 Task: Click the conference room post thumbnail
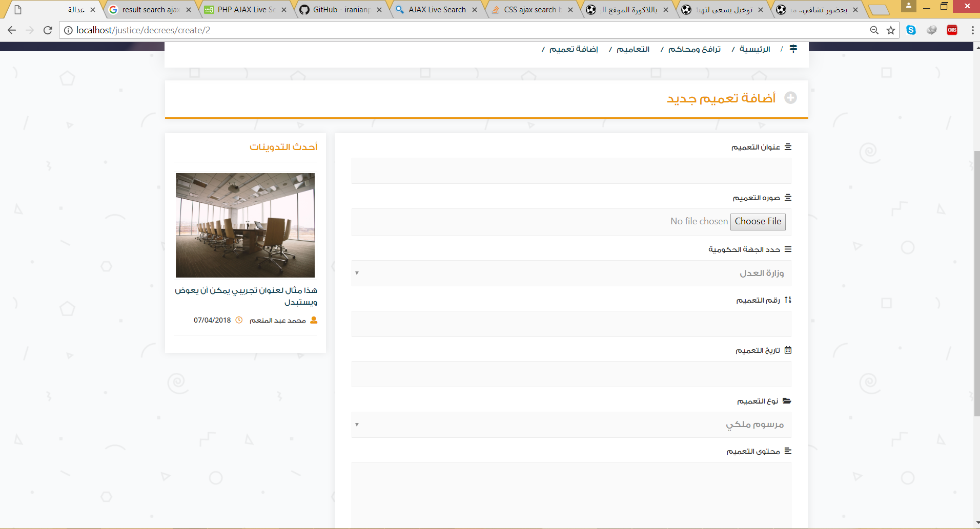click(x=245, y=225)
